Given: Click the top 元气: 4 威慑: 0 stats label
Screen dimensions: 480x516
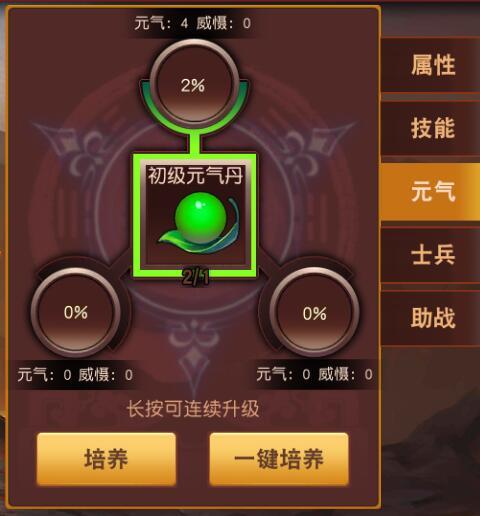Looking at the screenshot, I should (193, 23).
